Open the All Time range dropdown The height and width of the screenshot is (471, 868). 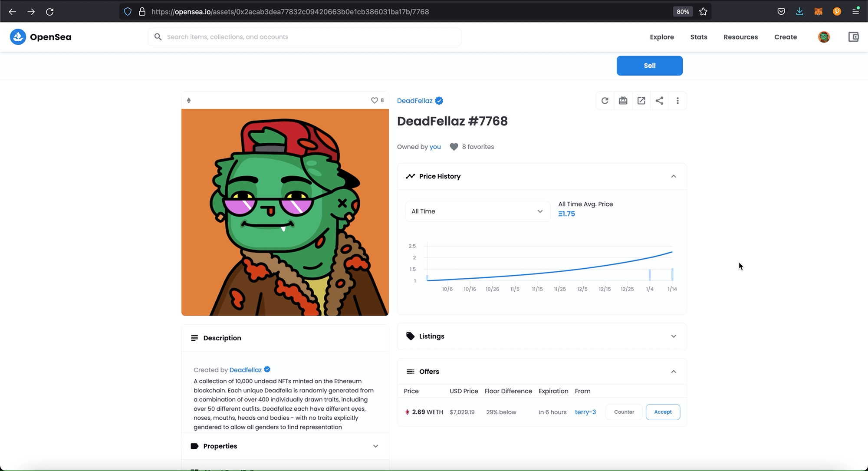(x=477, y=211)
